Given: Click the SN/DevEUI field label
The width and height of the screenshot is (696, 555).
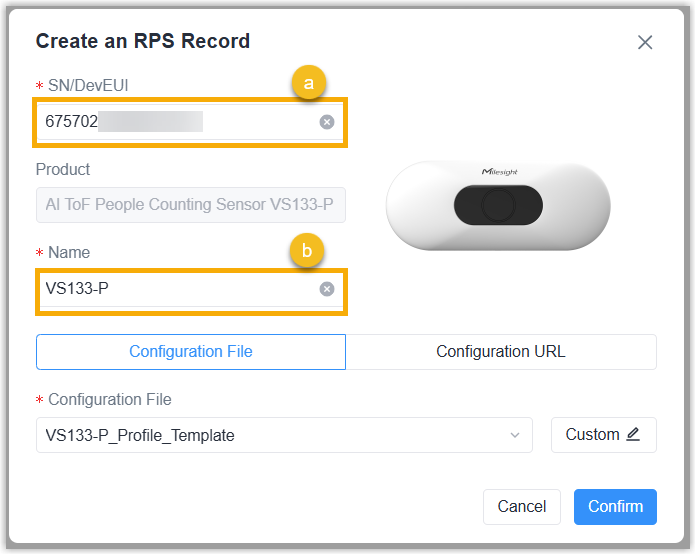Looking at the screenshot, I should pos(88,85).
